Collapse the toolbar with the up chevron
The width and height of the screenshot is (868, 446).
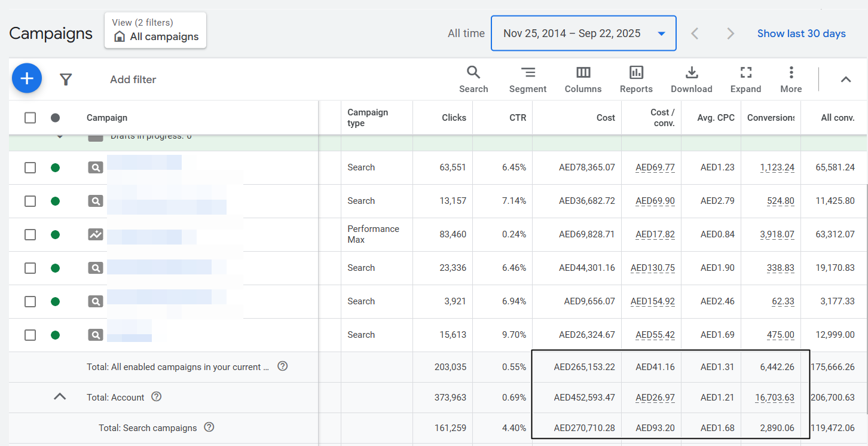845,80
